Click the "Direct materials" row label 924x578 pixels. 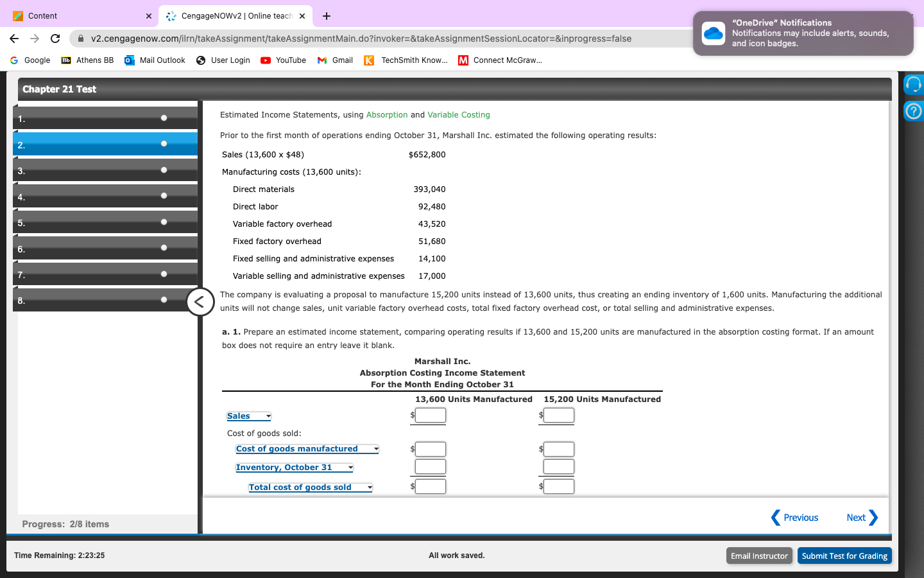point(264,189)
